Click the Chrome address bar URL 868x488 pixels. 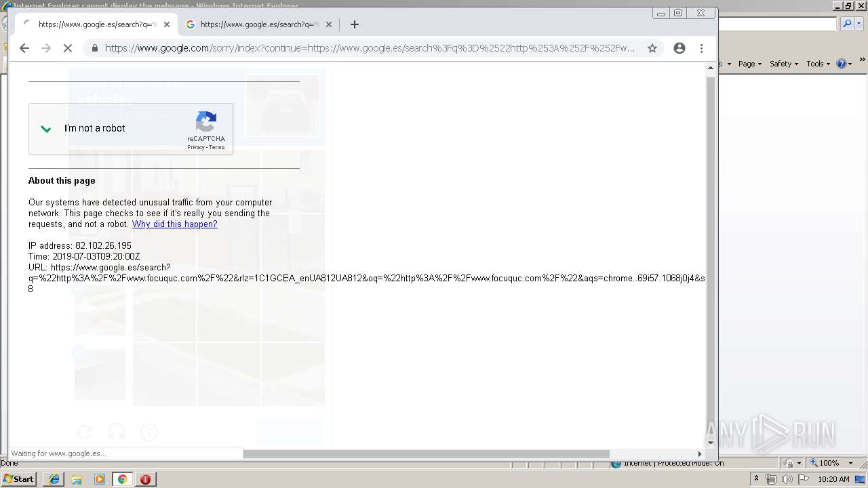(x=370, y=48)
